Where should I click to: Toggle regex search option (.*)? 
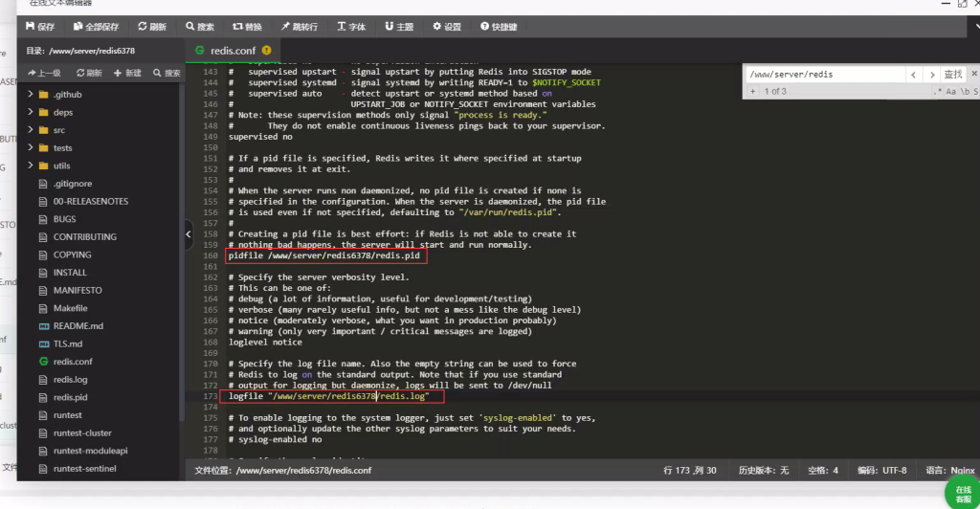937,91
